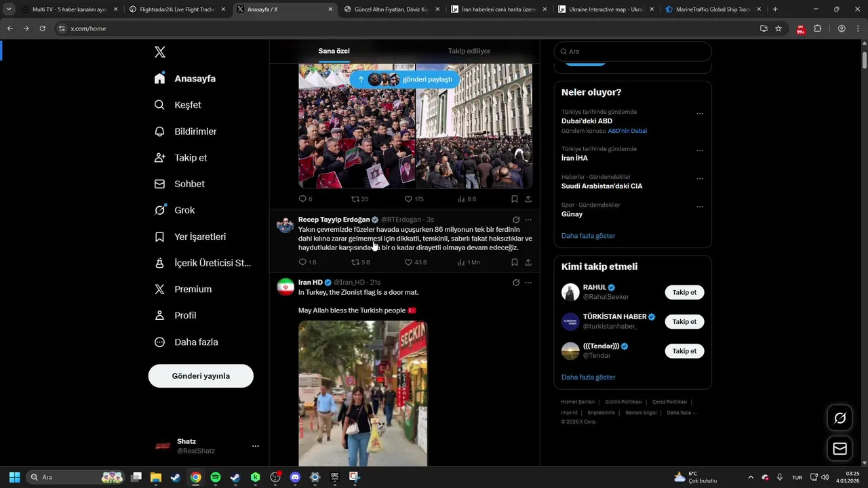Open Shatz account menu dots
868x488 pixels.
(256, 446)
